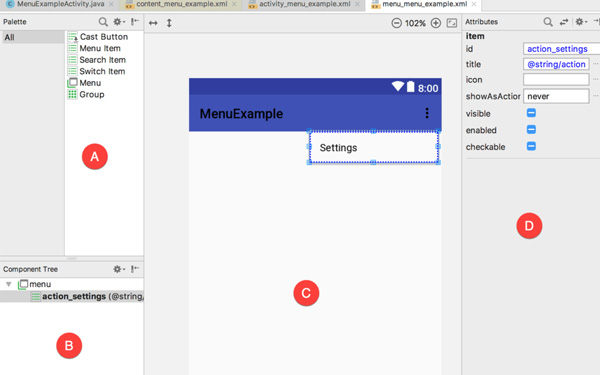This screenshot has width=600, height=375.
Task: Search Attributes with magnifier icon
Action: pyautogui.click(x=548, y=22)
